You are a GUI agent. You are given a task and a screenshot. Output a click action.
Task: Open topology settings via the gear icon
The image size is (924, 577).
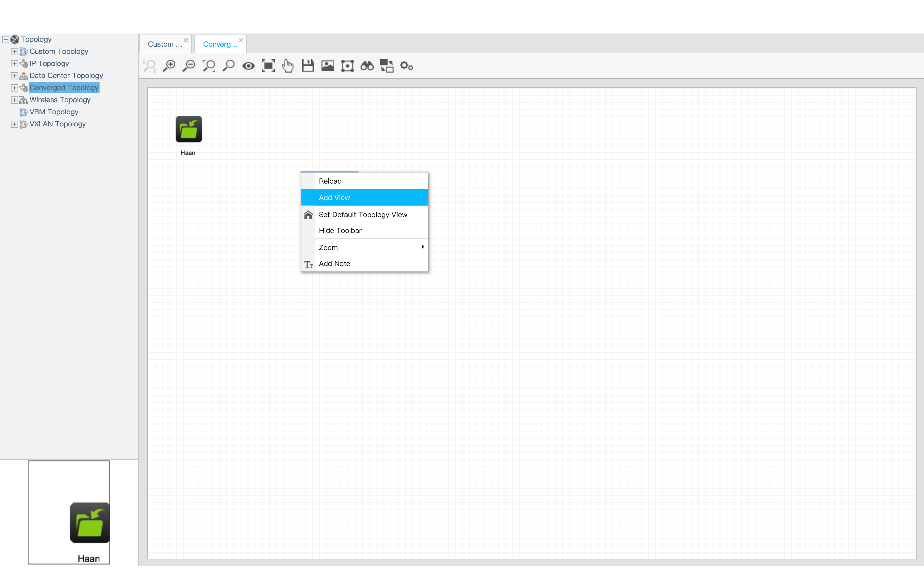406,66
